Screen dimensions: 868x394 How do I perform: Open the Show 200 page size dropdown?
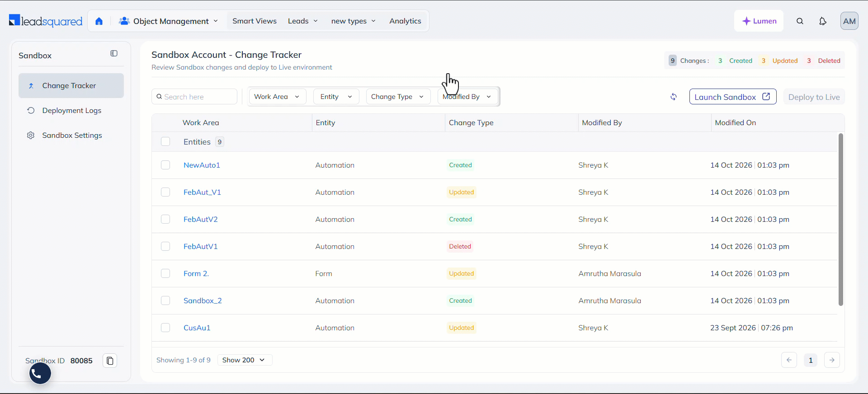245,360
